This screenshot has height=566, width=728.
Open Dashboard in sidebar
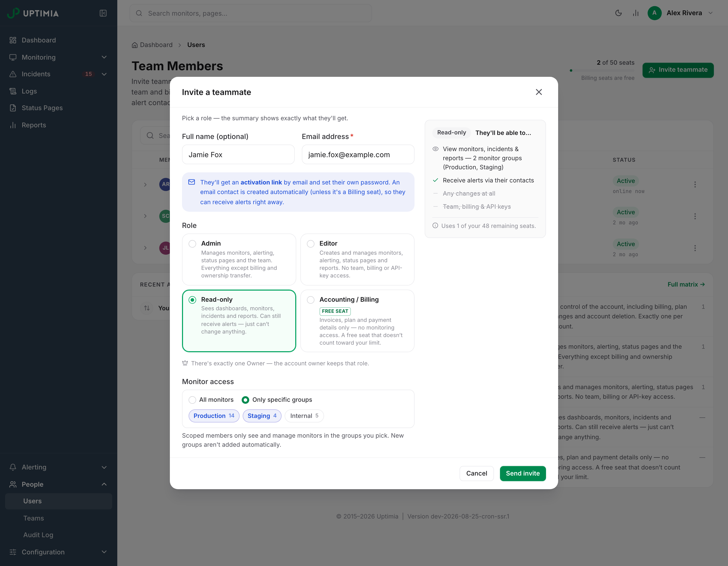point(59,40)
